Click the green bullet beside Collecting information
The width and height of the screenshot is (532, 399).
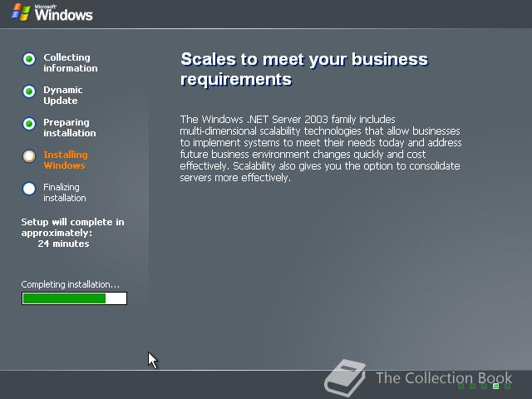click(29, 59)
